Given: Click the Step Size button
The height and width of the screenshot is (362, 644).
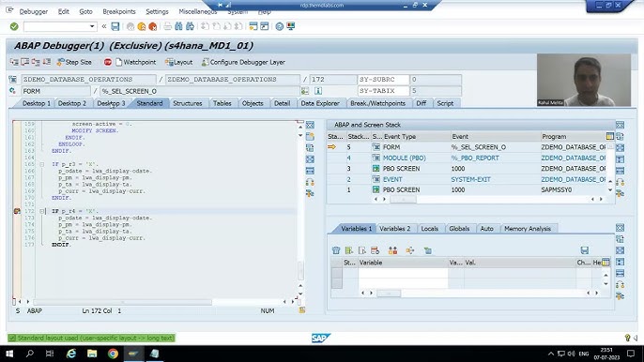Looking at the screenshot, I should coord(74,63).
